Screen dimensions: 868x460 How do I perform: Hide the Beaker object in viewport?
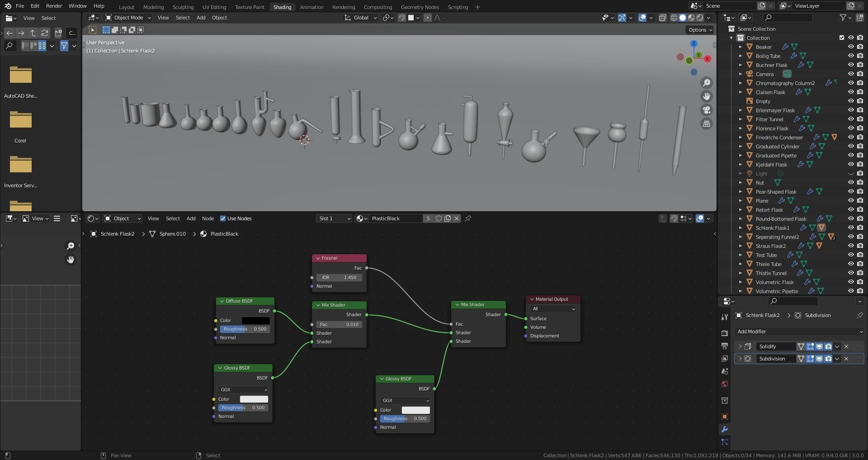coord(850,47)
